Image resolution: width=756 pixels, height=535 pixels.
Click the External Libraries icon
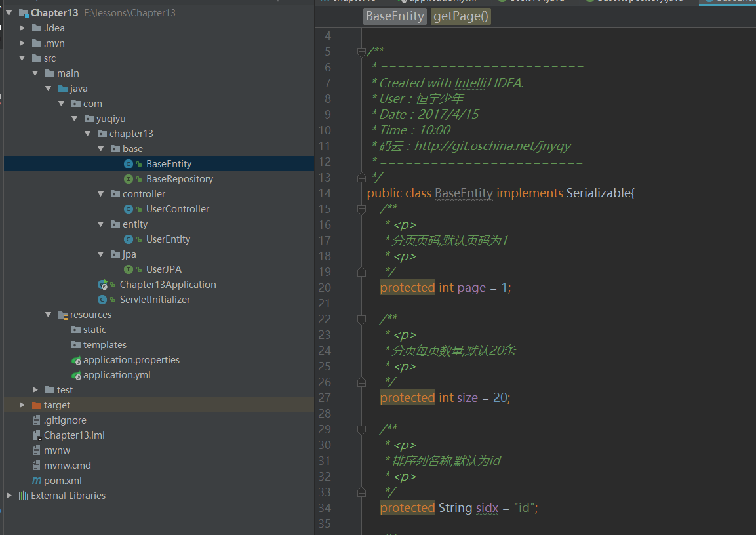pos(24,496)
